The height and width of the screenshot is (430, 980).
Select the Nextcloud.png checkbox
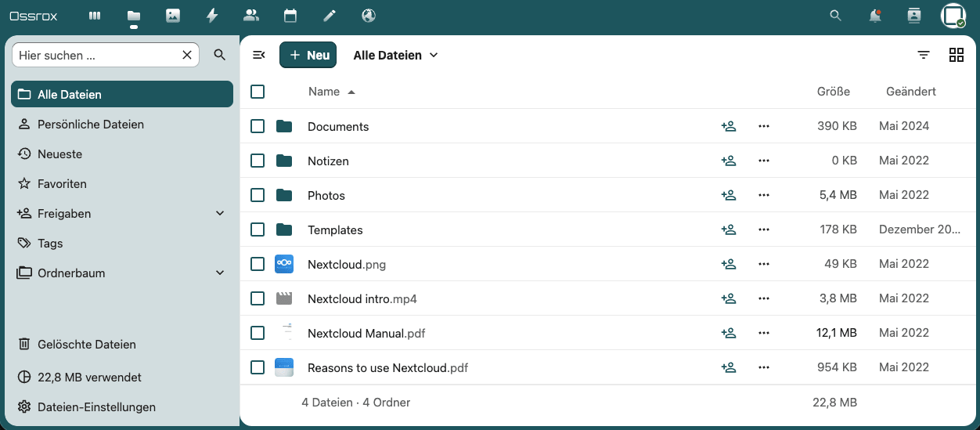point(258,264)
